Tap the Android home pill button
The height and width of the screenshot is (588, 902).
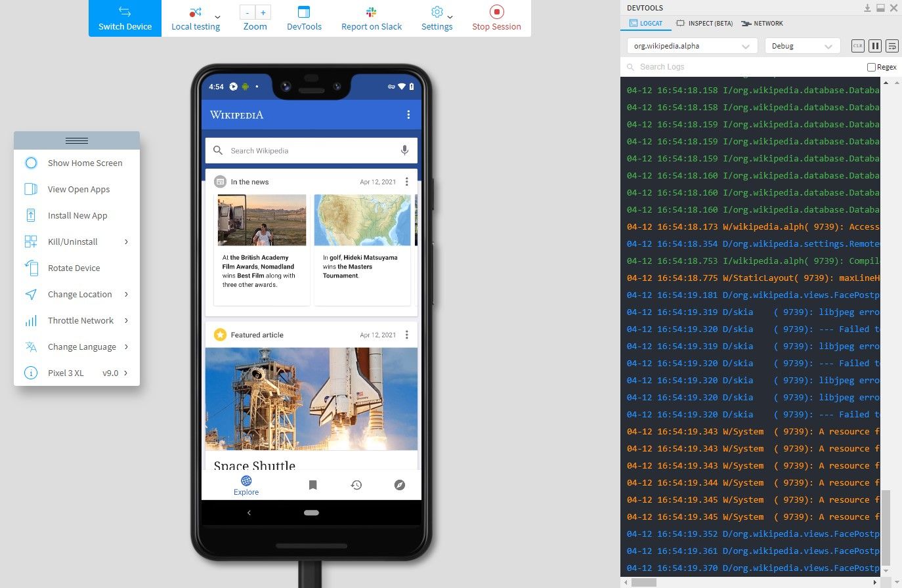point(311,513)
